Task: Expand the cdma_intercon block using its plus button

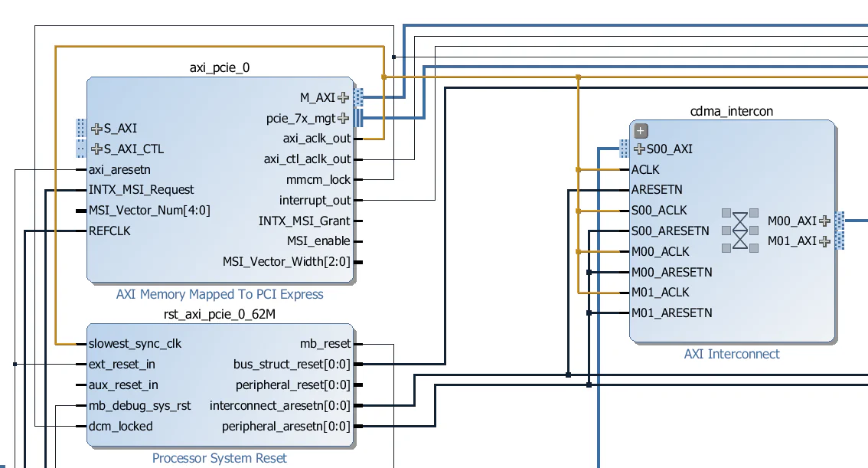Action: pyautogui.click(x=639, y=130)
